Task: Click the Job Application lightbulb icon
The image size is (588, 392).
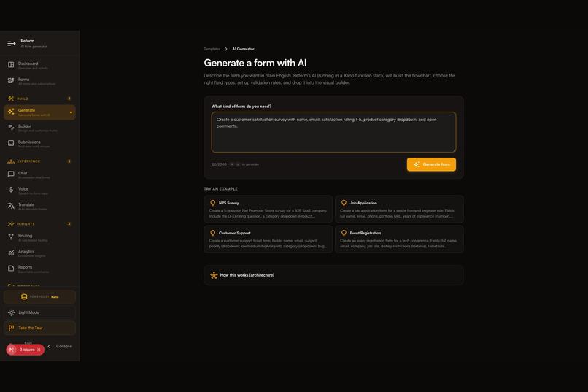Action: click(344, 203)
